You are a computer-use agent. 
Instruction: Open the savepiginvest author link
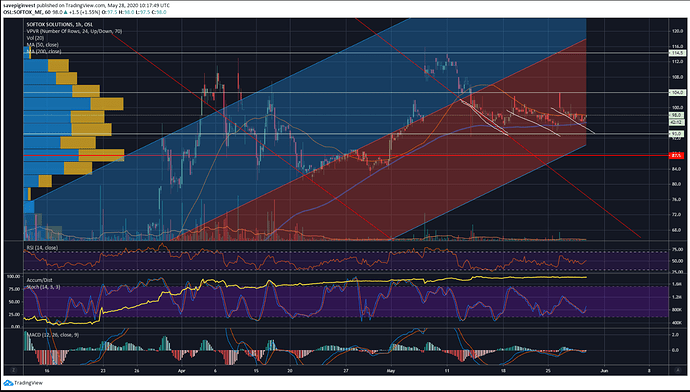pyautogui.click(x=19, y=5)
